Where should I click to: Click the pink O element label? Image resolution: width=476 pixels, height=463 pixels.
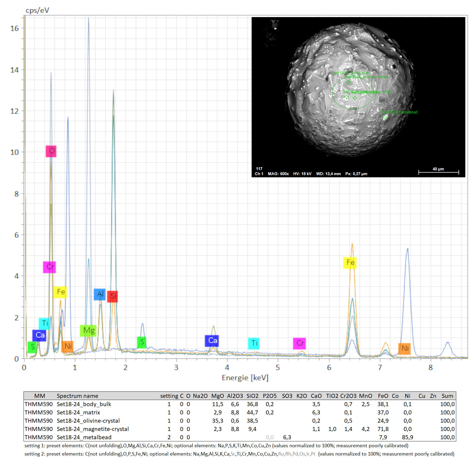51,151
